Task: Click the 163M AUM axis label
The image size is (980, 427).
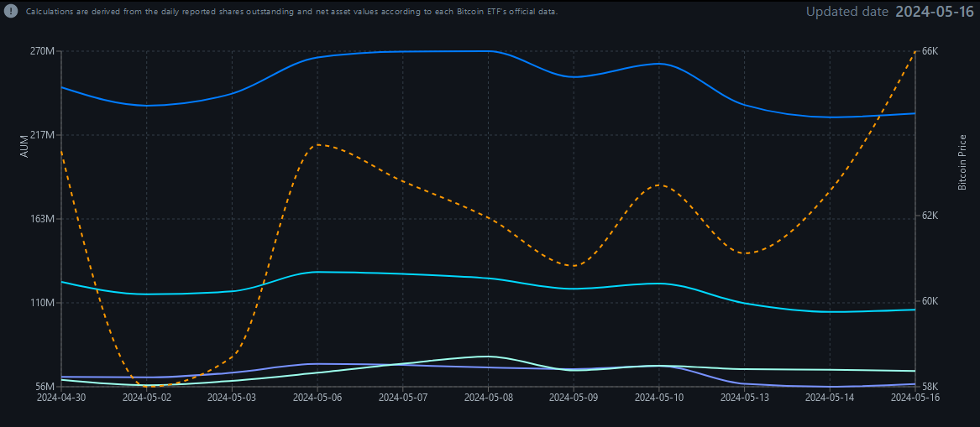Action: click(x=45, y=218)
